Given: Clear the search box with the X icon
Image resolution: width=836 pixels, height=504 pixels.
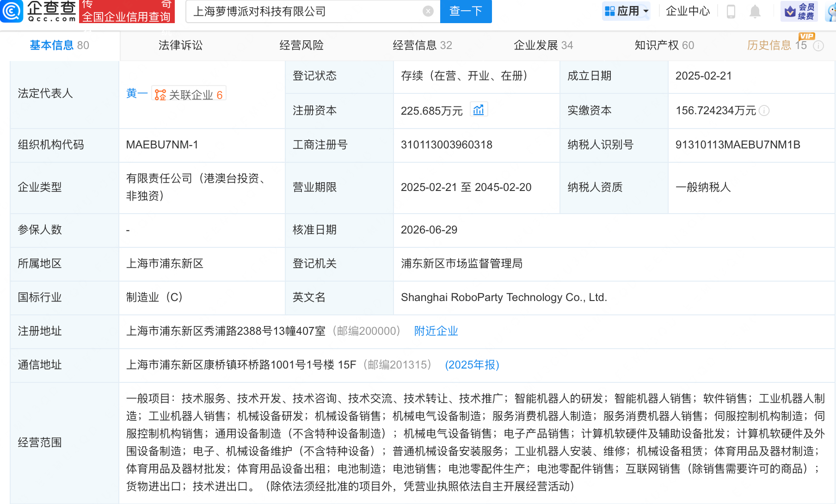Looking at the screenshot, I should (x=428, y=11).
